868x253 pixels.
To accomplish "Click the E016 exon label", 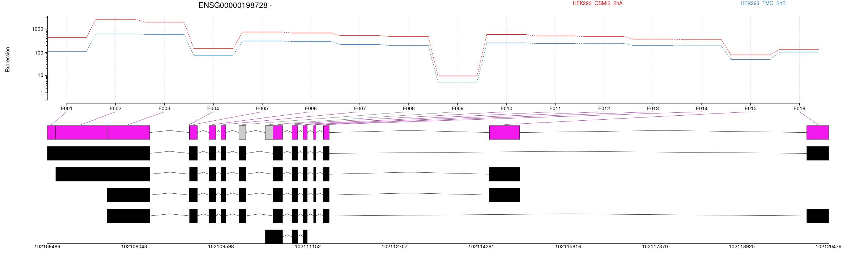I will pos(799,108).
